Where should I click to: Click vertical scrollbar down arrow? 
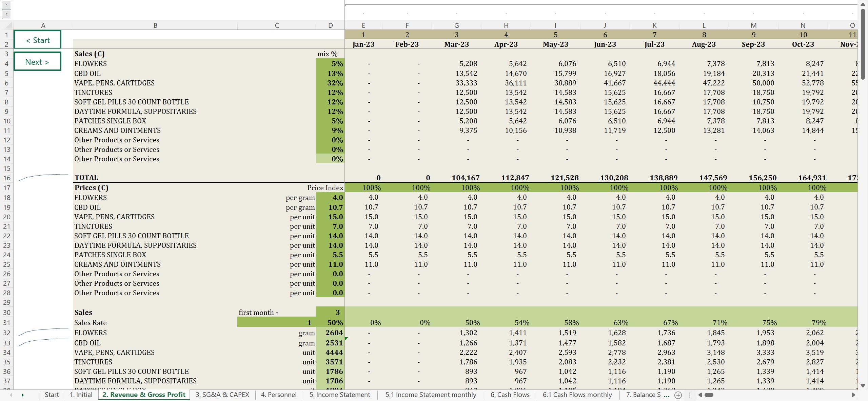point(863,386)
